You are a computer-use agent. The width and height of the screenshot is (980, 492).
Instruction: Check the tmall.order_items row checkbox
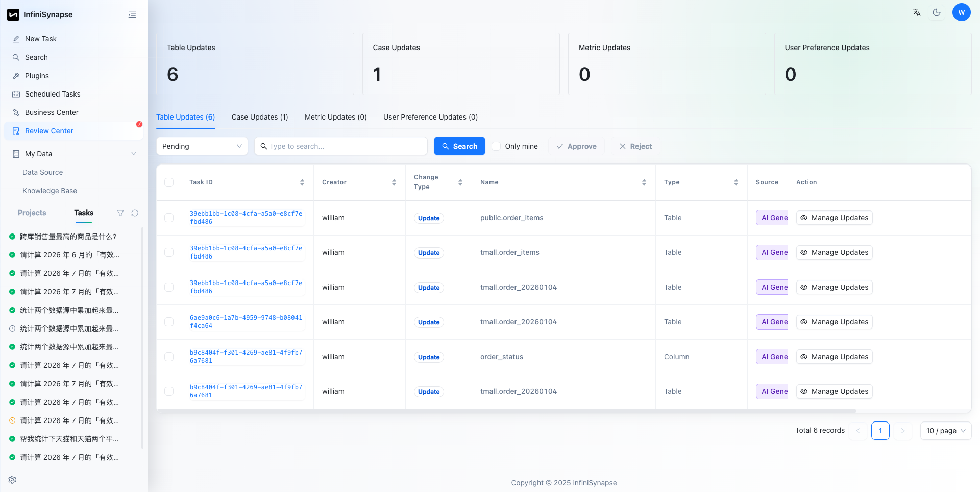169,252
